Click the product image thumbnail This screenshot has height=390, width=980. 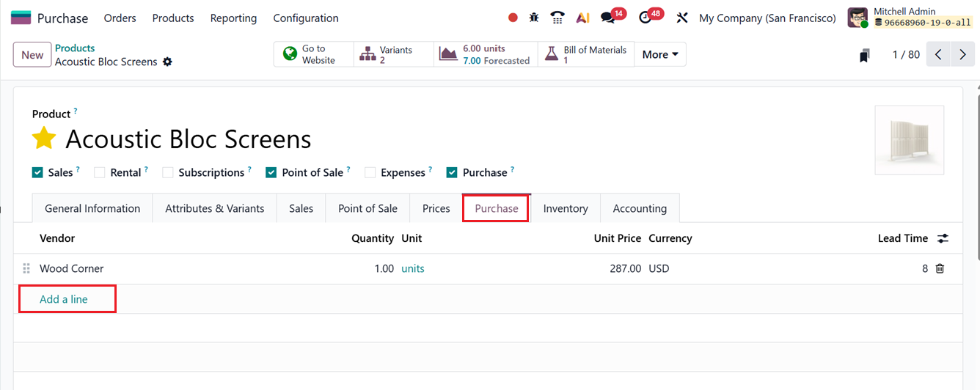click(x=909, y=141)
